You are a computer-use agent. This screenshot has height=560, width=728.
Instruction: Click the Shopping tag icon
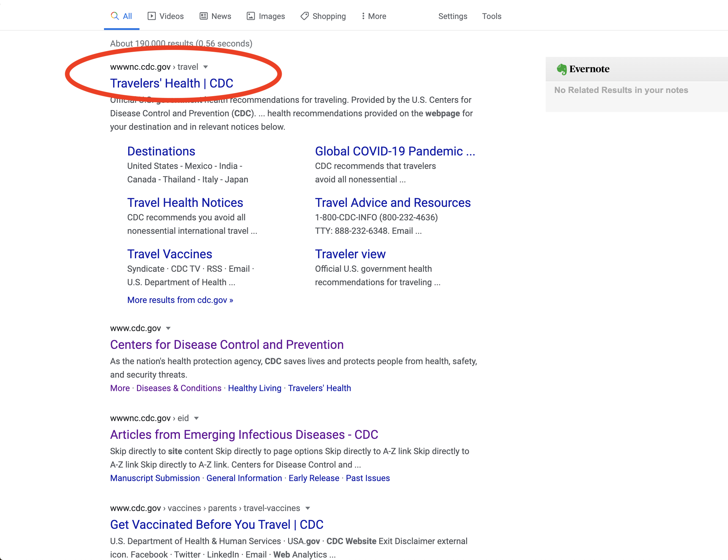coord(304,16)
